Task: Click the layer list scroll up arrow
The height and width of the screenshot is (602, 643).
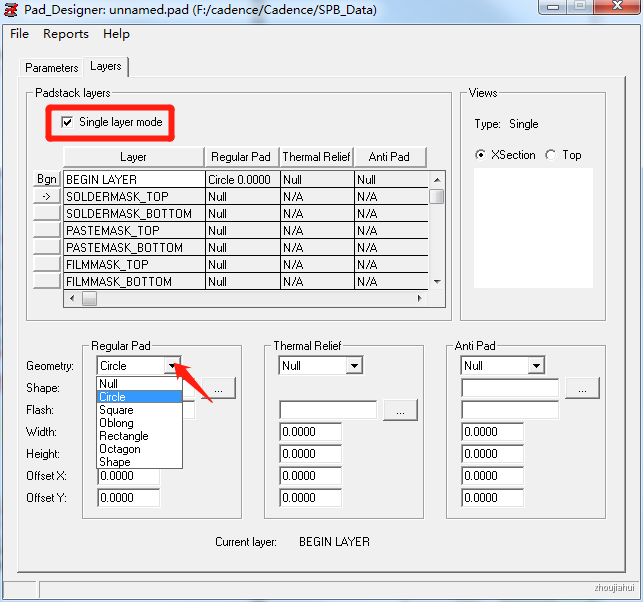Action: pyautogui.click(x=437, y=180)
